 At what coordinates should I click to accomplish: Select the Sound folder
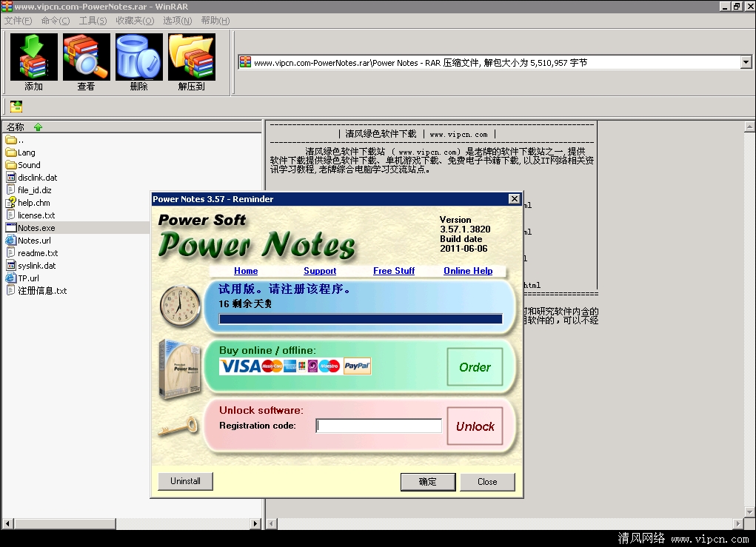[23, 165]
